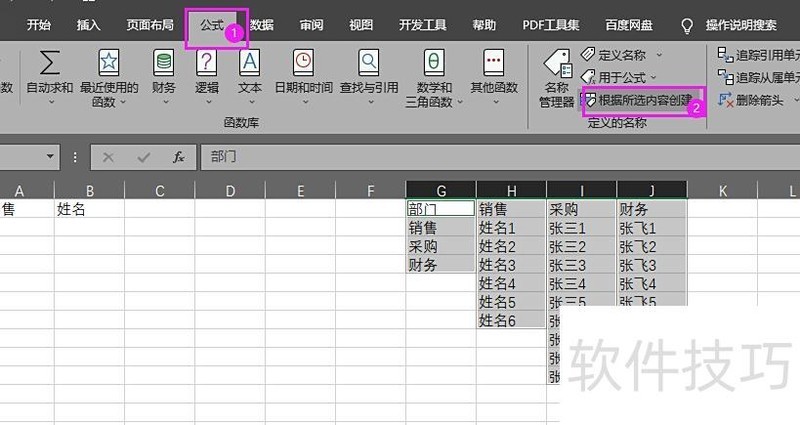Select cell containing 姓名3
This screenshot has width=800, height=425.
click(511, 265)
